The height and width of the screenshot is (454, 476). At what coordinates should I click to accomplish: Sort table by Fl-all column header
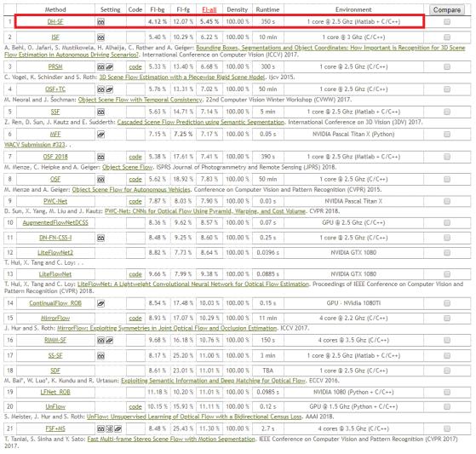click(x=209, y=9)
